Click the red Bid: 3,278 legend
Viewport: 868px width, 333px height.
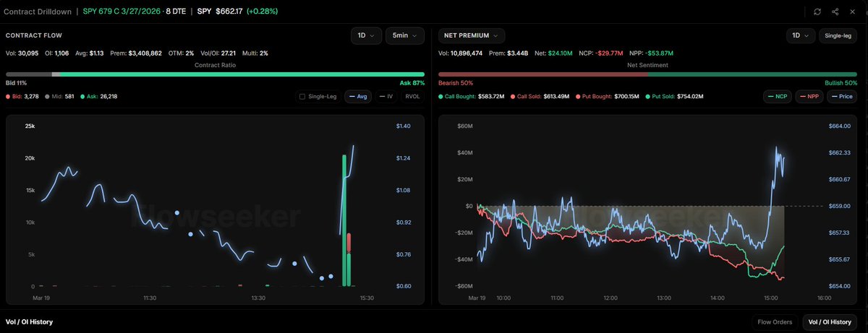[x=22, y=96]
